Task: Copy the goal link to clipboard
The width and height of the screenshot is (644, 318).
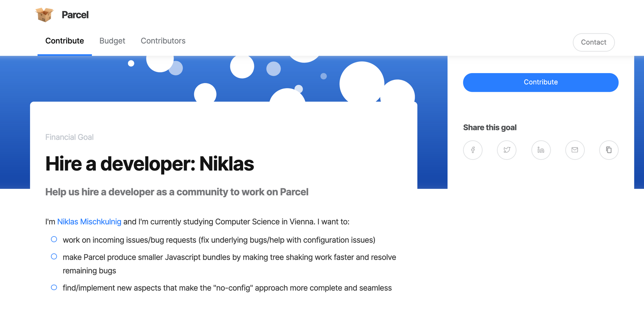Action: pyautogui.click(x=609, y=150)
